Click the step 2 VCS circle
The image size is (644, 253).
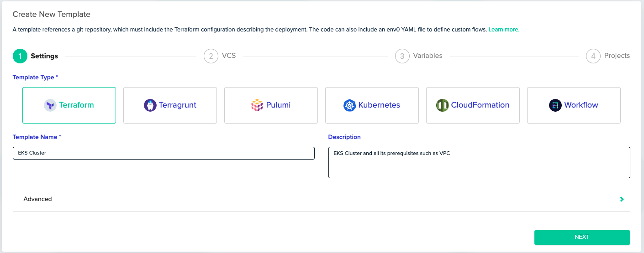[x=211, y=56]
